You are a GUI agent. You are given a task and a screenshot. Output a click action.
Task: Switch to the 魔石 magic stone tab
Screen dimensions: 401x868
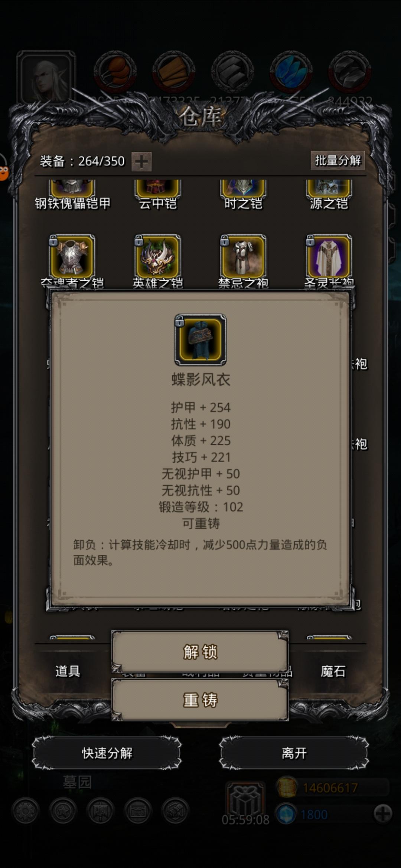[333, 671]
